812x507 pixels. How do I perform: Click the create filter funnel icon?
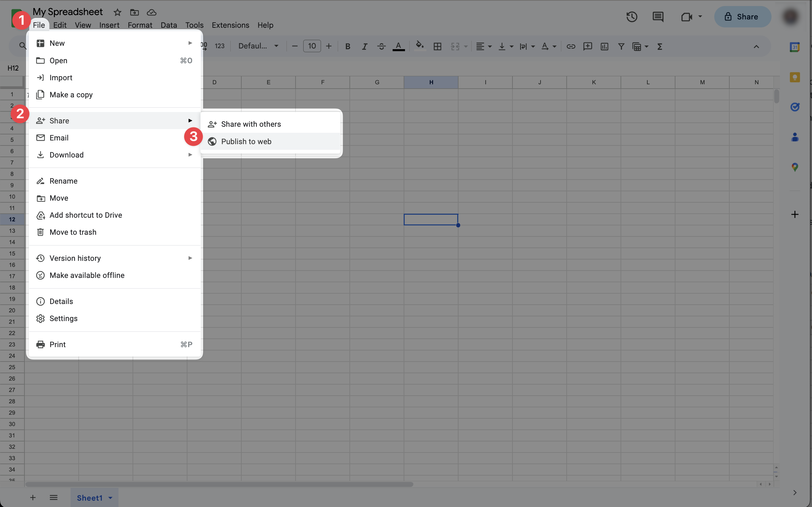click(621, 46)
